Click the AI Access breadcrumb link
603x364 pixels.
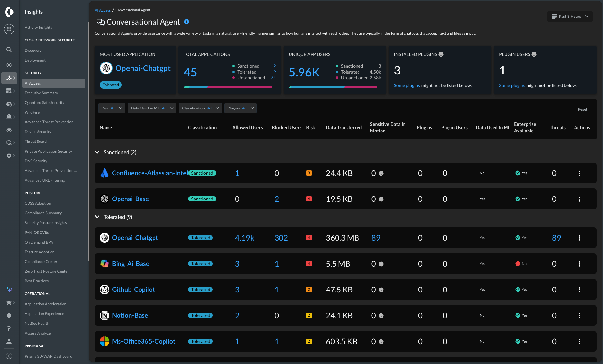[103, 10]
